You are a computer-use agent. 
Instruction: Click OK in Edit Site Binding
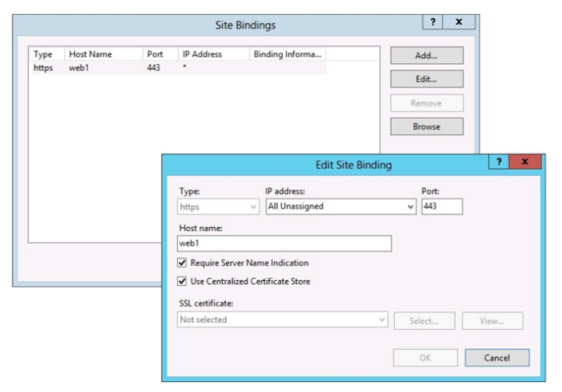click(426, 358)
